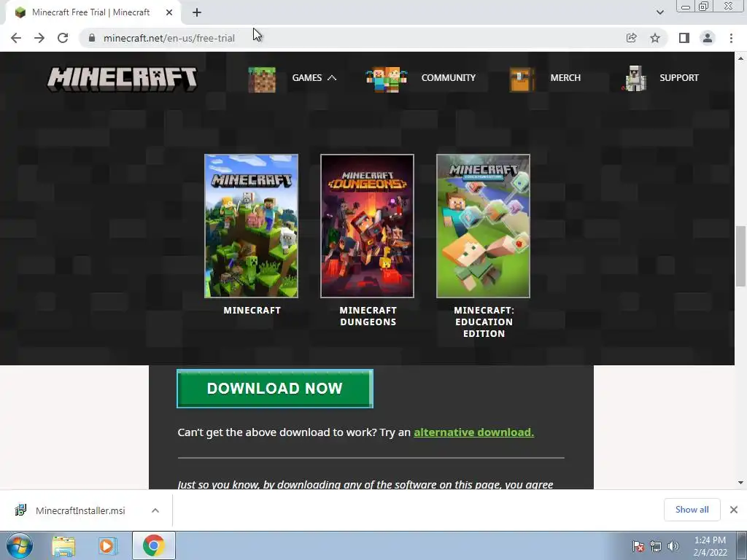Image resolution: width=747 pixels, height=560 pixels.
Task: Open Chrome three-dot menu
Action: click(731, 38)
